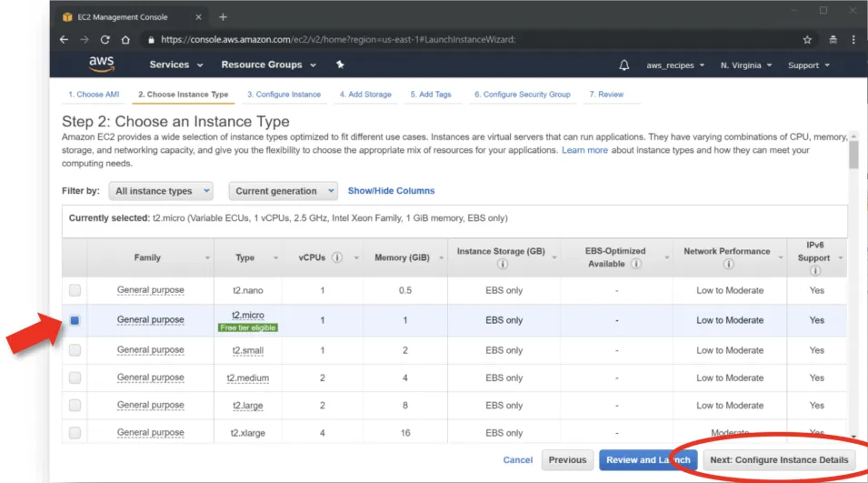Jump to step 6. Configure Security Group

[x=522, y=95]
